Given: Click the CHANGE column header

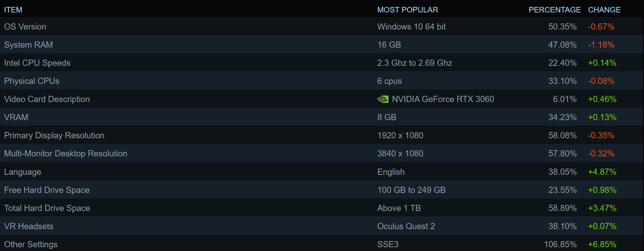Looking at the screenshot, I should tap(604, 10).
